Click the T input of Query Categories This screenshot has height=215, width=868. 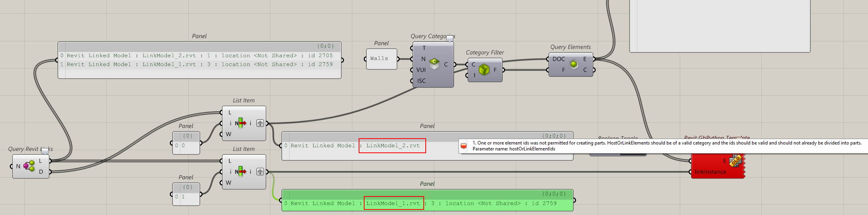tap(424, 48)
